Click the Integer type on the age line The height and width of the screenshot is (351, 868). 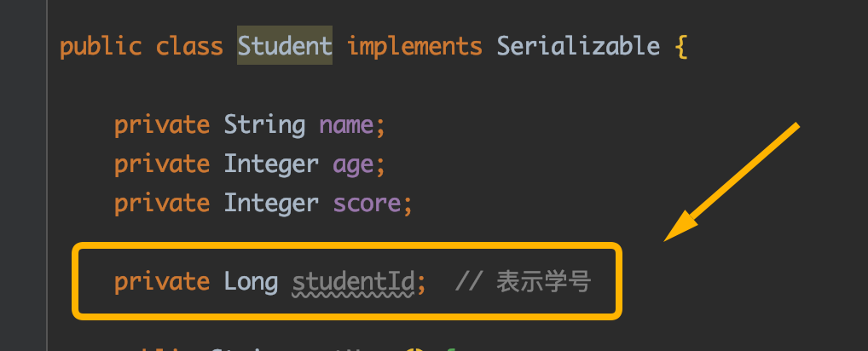(271, 164)
